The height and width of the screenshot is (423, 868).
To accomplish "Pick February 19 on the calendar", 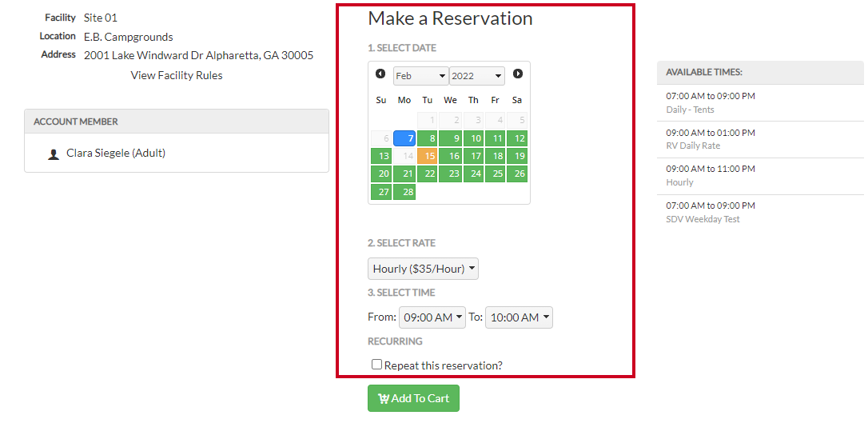I will click(x=517, y=156).
